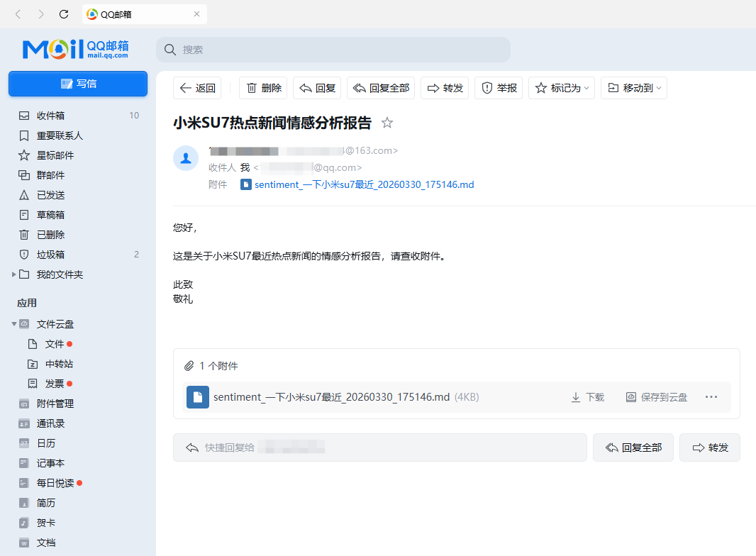Open 重要联系人 bookmark icon
Screen dimensions: 756x556
pyautogui.click(x=23, y=135)
